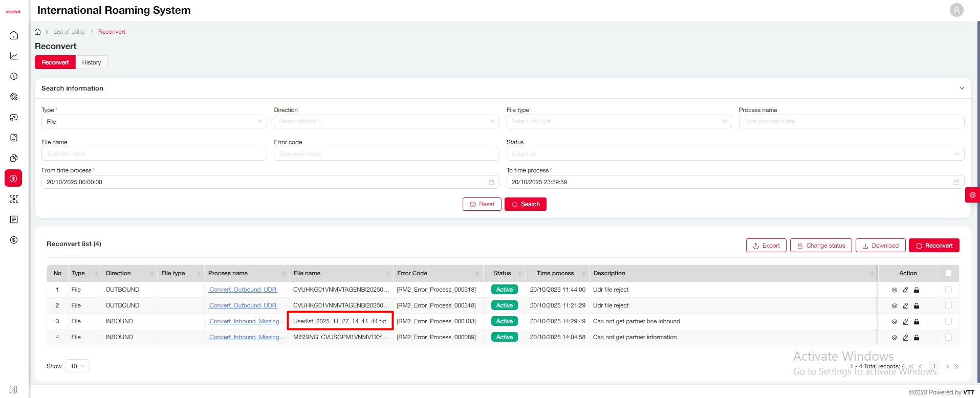Image resolution: width=980 pixels, height=398 pixels.
Task: Click the File name input field
Action: (154, 154)
